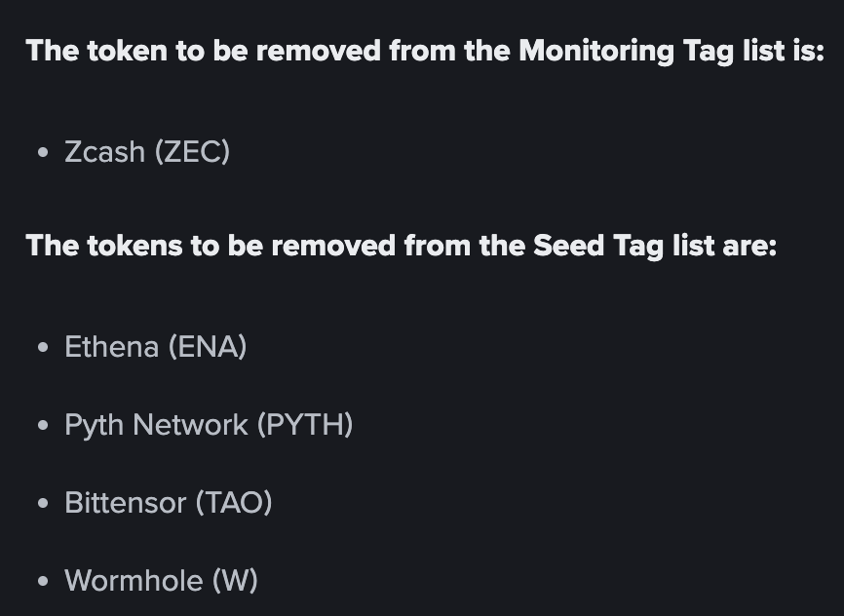Image resolution: width=844 pixels, height=616 pixels.
Task: Click the bullet point beside Ethena
Action: (44, 347)
